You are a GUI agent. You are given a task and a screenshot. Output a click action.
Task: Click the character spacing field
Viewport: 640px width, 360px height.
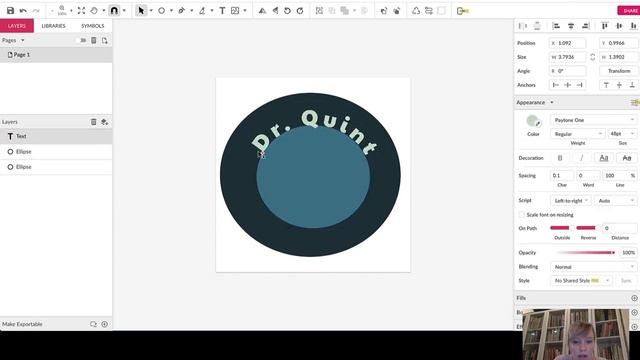562,176
